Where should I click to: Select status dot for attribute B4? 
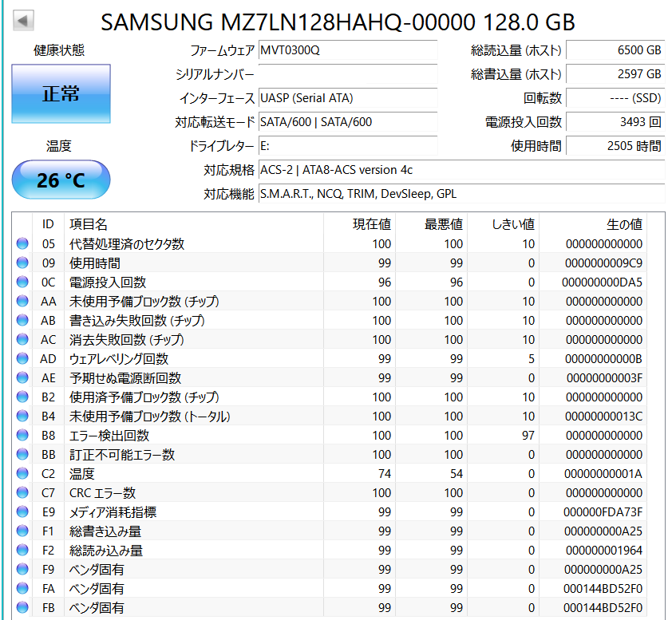pos(22,416)
